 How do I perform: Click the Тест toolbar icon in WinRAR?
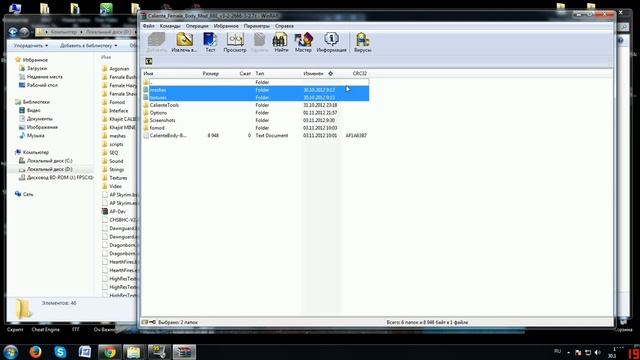pos(210,42)
